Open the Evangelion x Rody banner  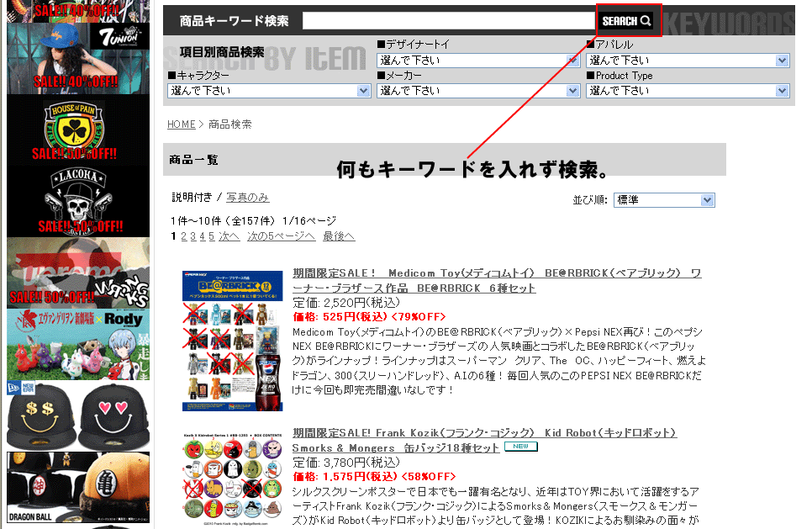(x=78, y=345)
